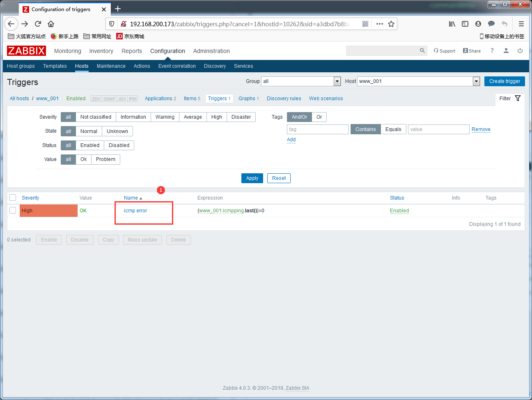Open the icmp error trigger link
The height and width of the screenshot is (400, 532).
click(x=135, y=211)
